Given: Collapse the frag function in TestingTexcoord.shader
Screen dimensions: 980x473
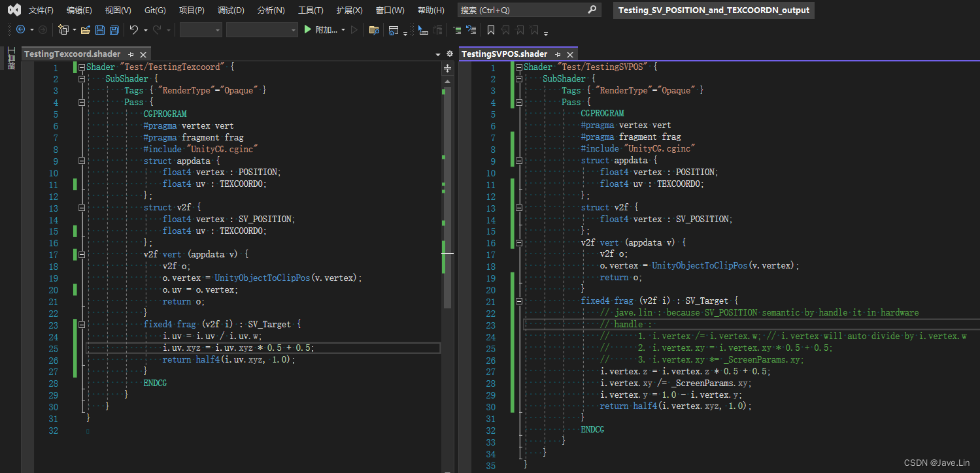Looking at the screenshot, I should tap(82, 325).
